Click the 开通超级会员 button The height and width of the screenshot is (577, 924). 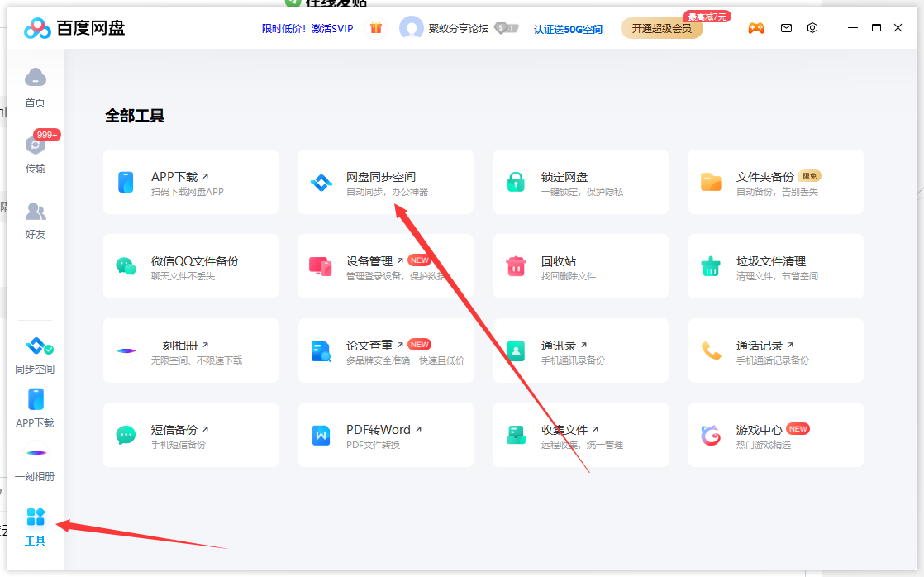662,28
